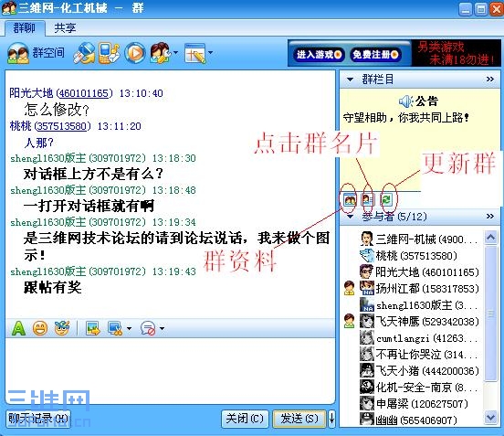Viewport: 504px width, 436px height.
Task: Click the participants list scrollbar thumb
Action: (491, 314)
